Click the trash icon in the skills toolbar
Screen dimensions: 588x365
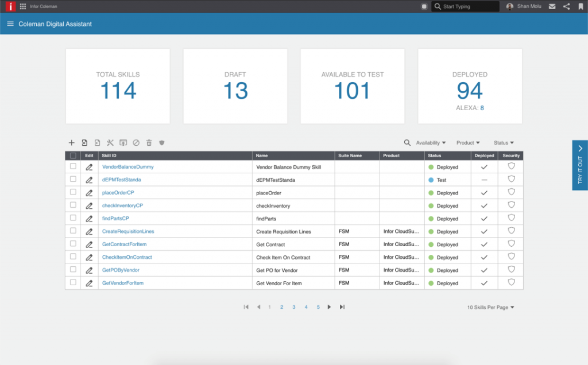[x=149, y=143]
